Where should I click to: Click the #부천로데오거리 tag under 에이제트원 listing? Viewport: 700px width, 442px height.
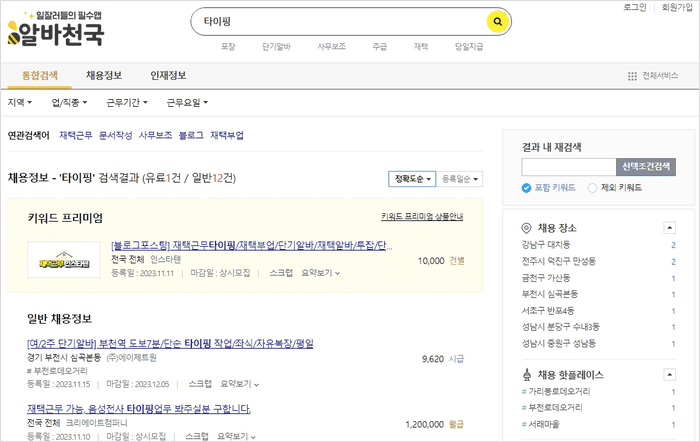point(57,371)
